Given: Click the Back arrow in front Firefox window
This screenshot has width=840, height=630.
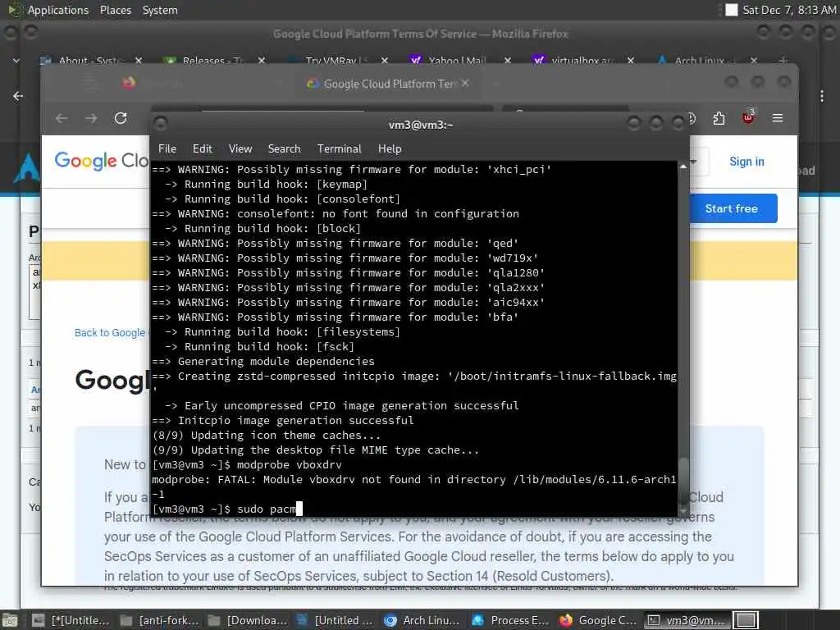Looking at the screenshot, I should tap(62, 118).
